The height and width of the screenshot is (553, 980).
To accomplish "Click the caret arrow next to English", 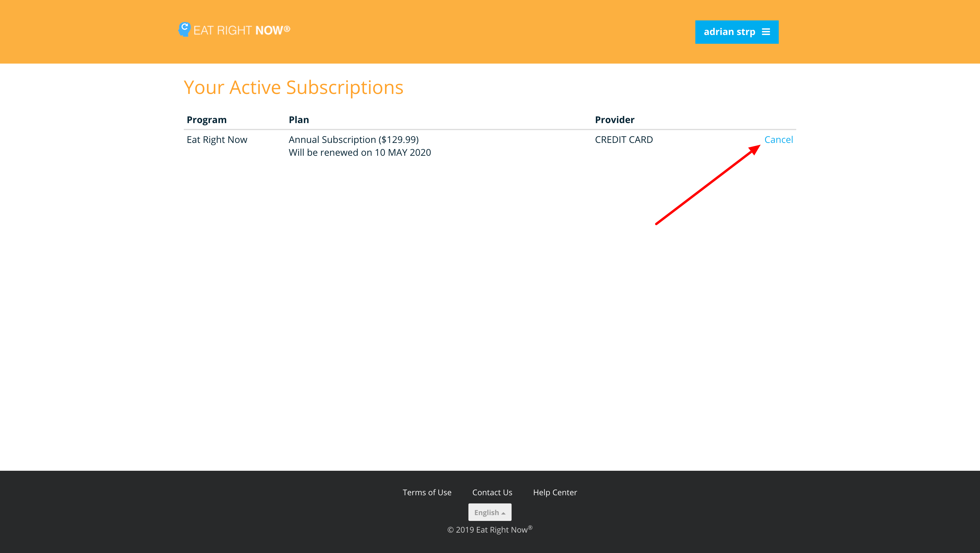I will (x=503, y=513).
